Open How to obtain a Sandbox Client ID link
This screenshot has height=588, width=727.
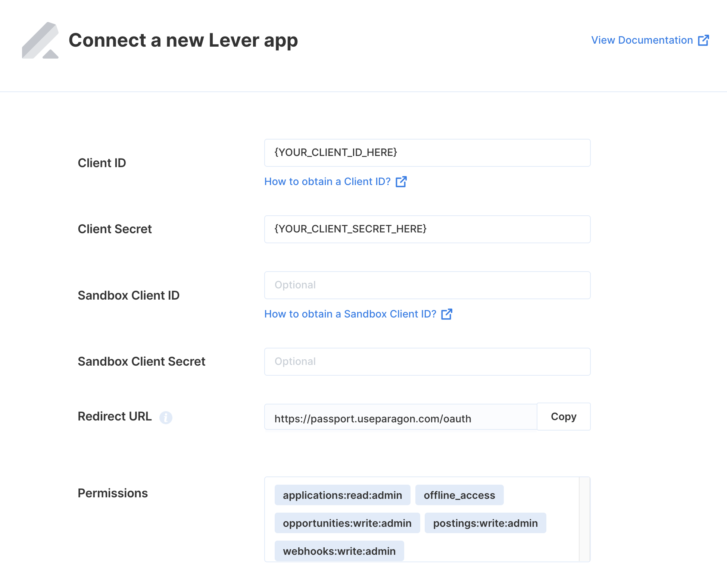click(x=358, y=314)
